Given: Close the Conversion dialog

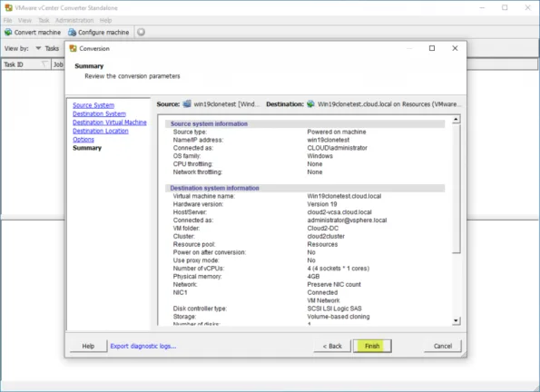Looking at the screenshot, I should [455, 48].
